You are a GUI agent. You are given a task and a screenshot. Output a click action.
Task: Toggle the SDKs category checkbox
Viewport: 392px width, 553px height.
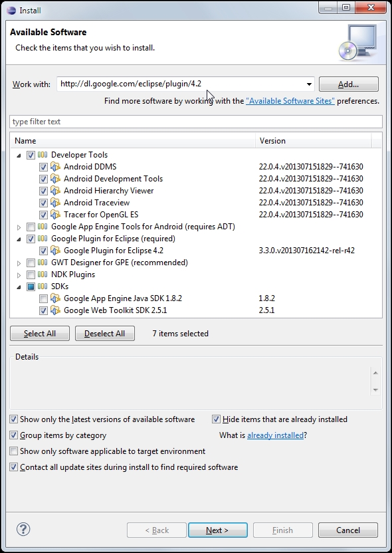31,286
